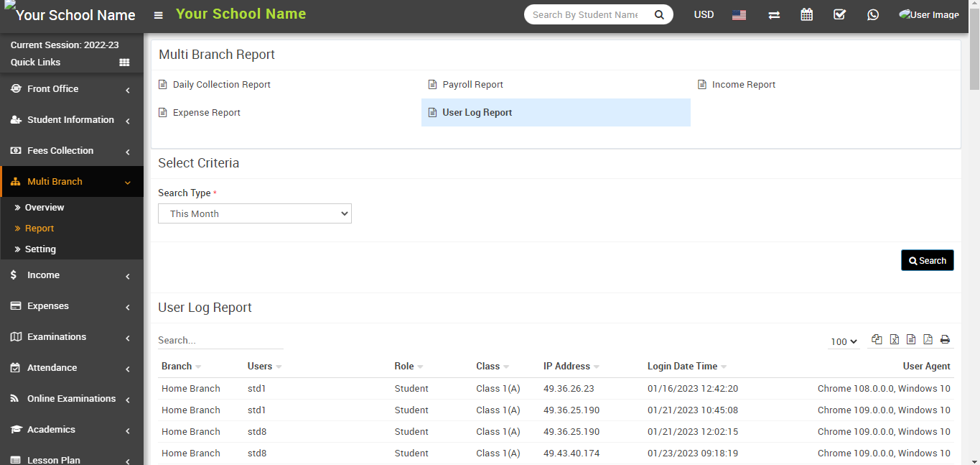Click the black Search button

(x=927, y=260)
